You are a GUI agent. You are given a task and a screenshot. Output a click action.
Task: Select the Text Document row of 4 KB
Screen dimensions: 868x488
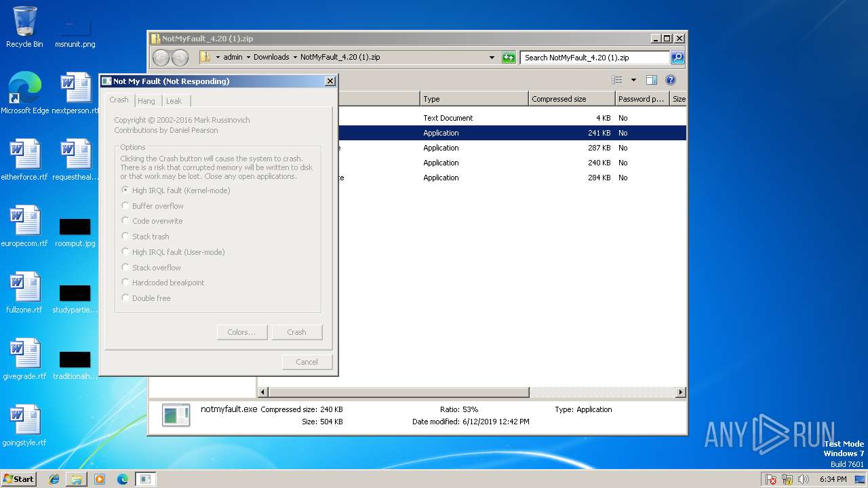[472, 118]
